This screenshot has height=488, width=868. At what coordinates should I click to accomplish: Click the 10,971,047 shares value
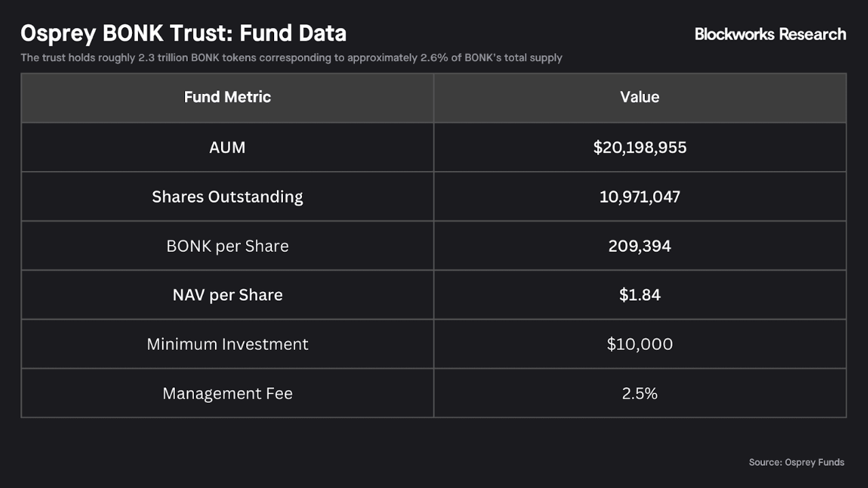[639, 197]
